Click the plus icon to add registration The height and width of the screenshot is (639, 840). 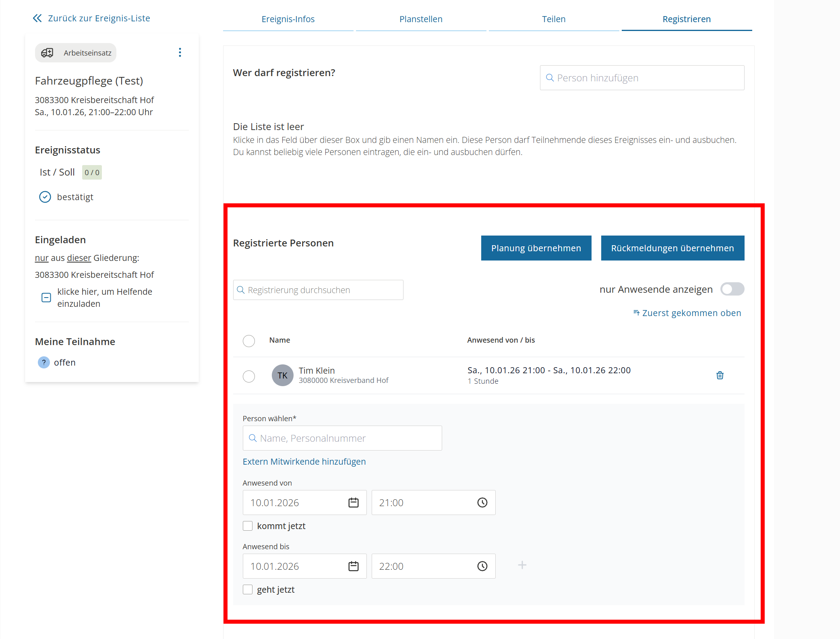522,565
